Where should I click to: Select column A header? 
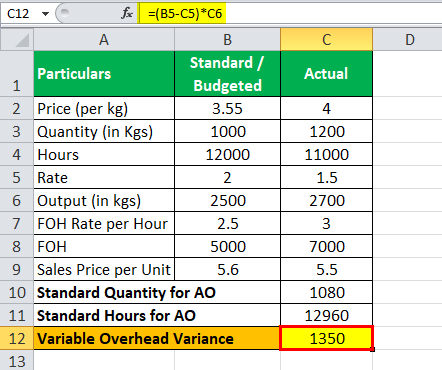click(104, 40)
